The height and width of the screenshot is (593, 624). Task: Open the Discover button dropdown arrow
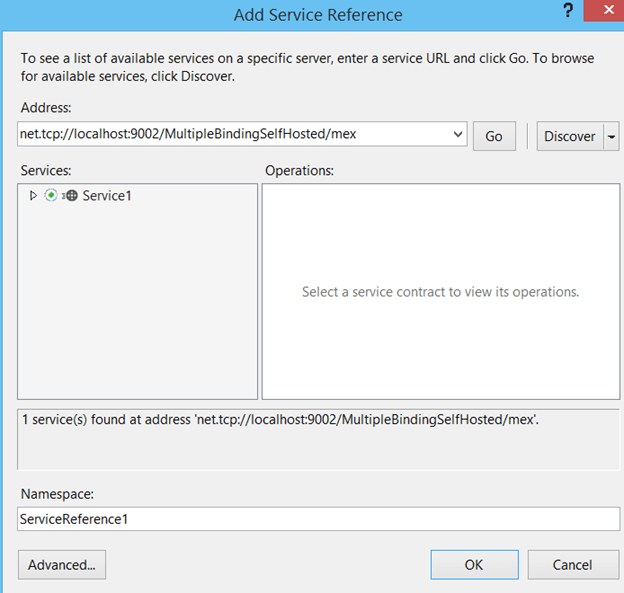[x=611, y=136]
